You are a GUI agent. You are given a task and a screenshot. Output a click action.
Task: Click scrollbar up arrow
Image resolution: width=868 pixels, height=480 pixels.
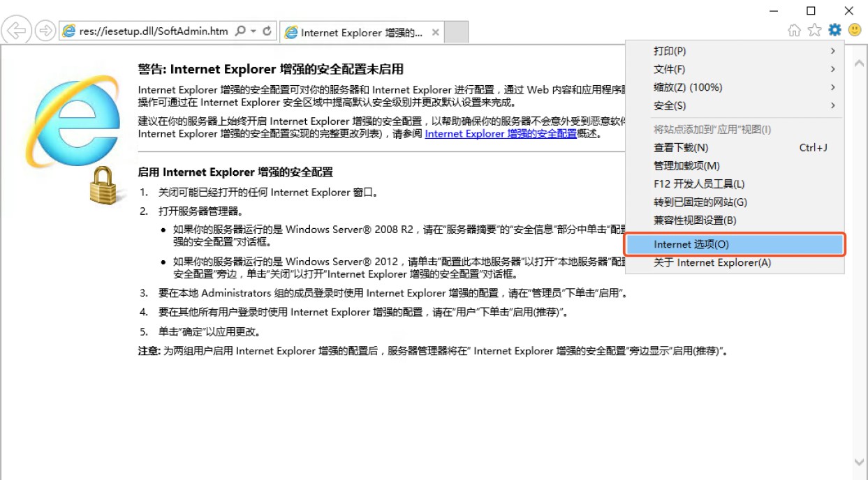pyautogui.click(x=860, y=63)
